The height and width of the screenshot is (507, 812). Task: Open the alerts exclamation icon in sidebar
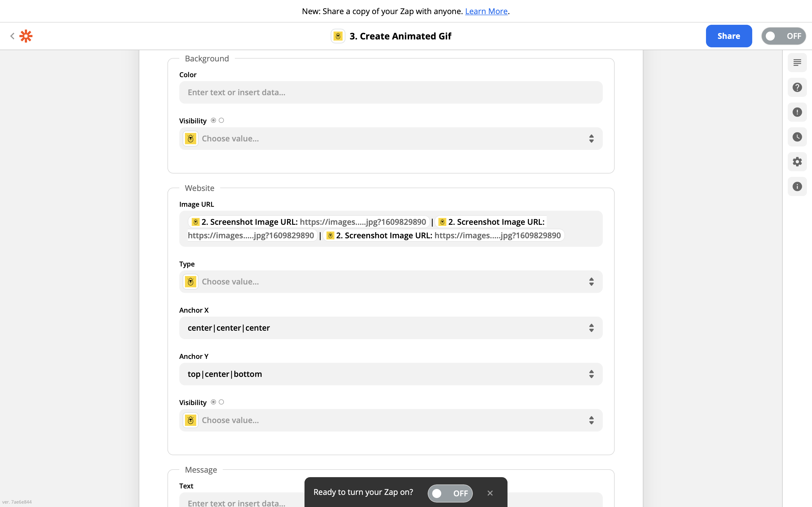(797, 112)
